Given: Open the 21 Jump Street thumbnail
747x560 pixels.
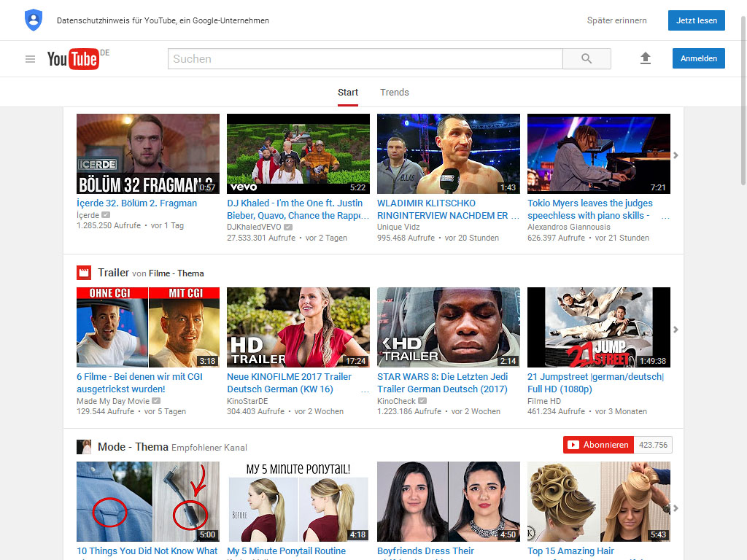Looking at the screenshot, I should [599, 327].
